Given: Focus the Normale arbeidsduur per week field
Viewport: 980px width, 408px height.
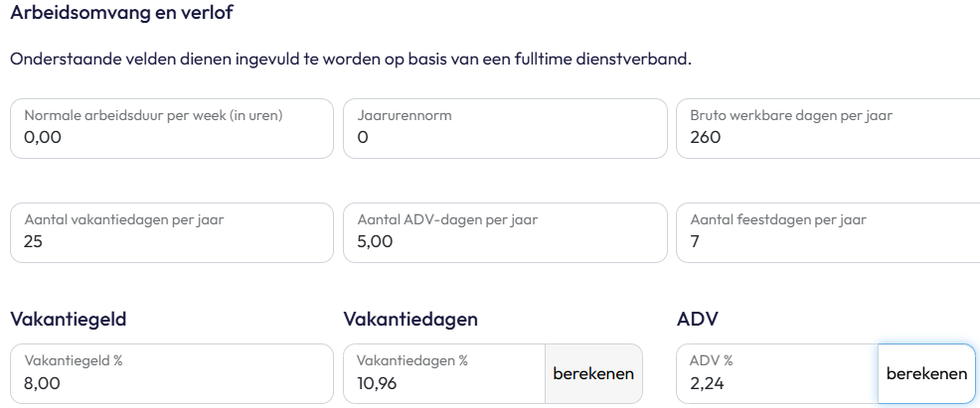Looking at the screenshot, I should click(171, 128).
